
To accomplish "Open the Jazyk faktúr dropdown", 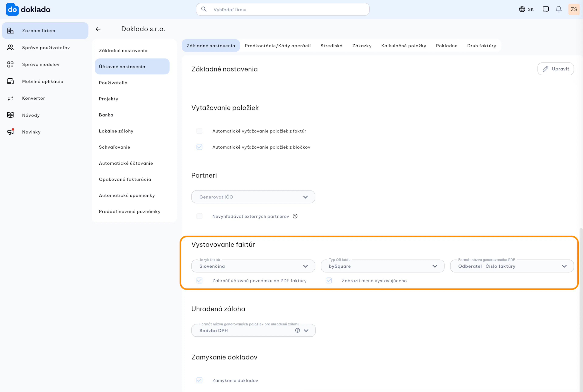I will tap(253, 266).
